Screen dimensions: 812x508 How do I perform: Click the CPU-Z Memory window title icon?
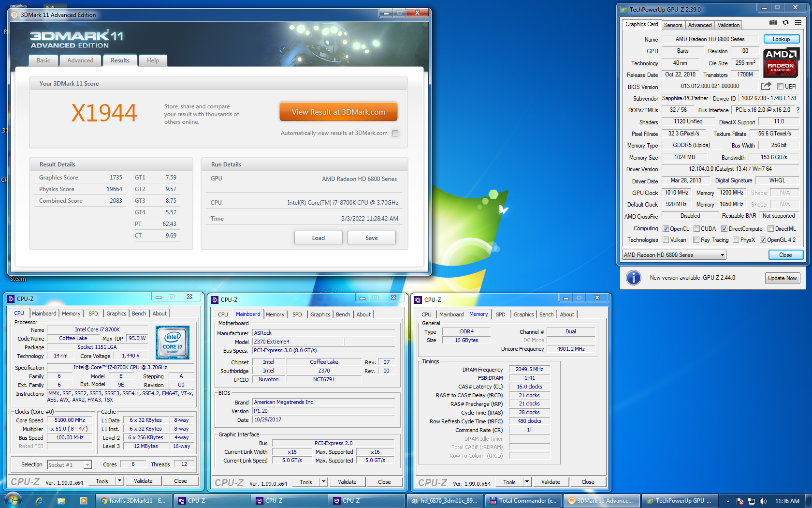pyautogui.click(x=418, y=300)
